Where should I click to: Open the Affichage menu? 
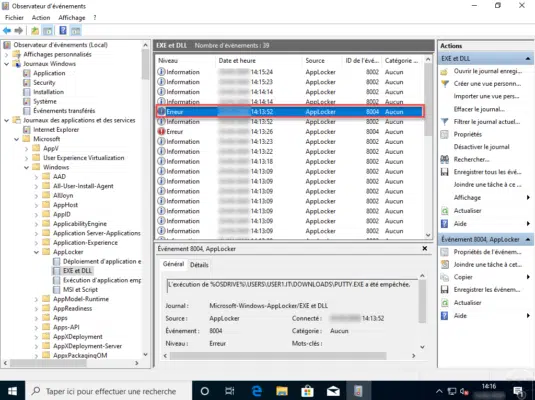tap(72, 17)
